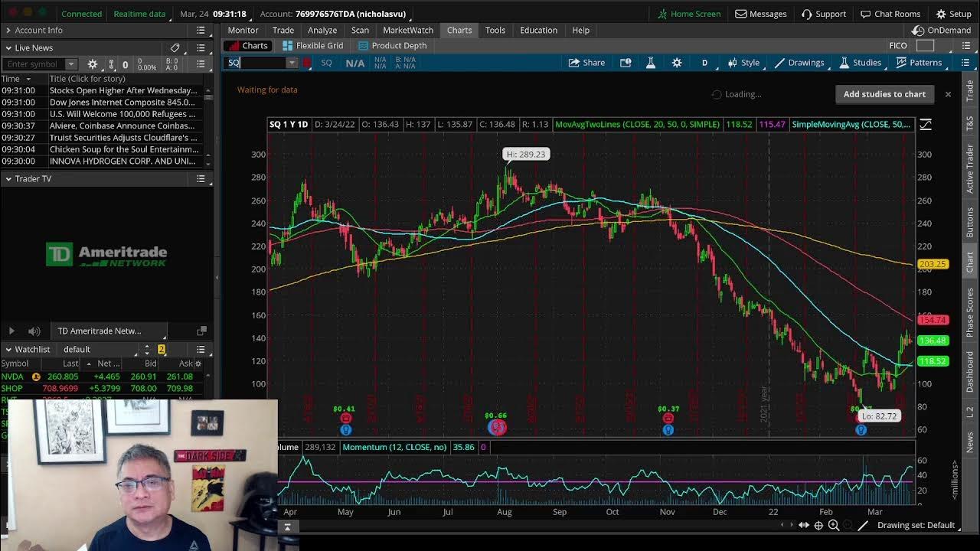Collapse the Watchlist panel

click(x=8, y=349)
